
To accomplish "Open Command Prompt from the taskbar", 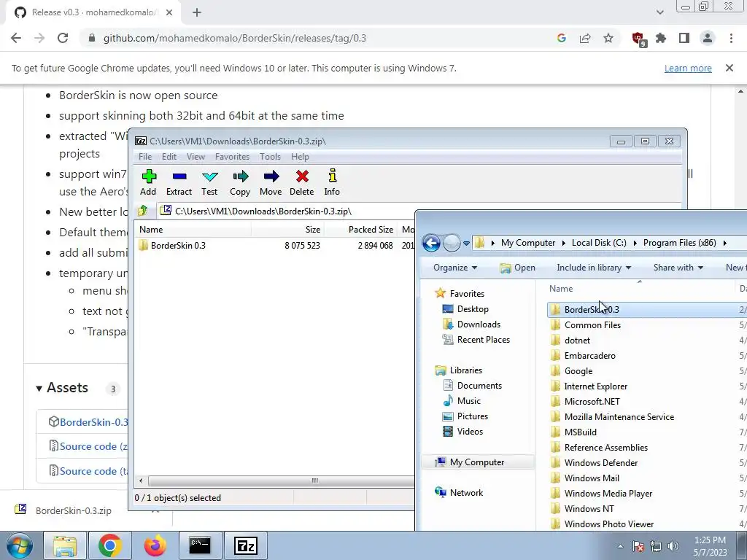I will 200,545.
